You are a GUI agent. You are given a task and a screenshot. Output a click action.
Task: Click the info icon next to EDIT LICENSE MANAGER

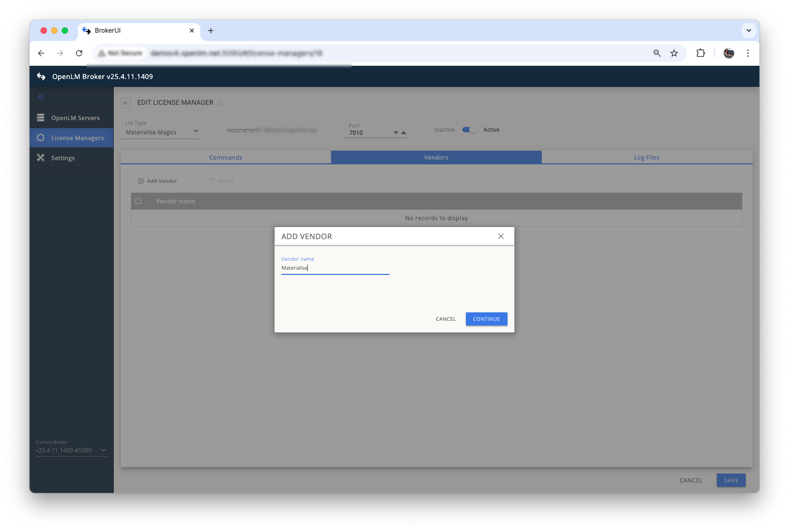click(220, 103)
